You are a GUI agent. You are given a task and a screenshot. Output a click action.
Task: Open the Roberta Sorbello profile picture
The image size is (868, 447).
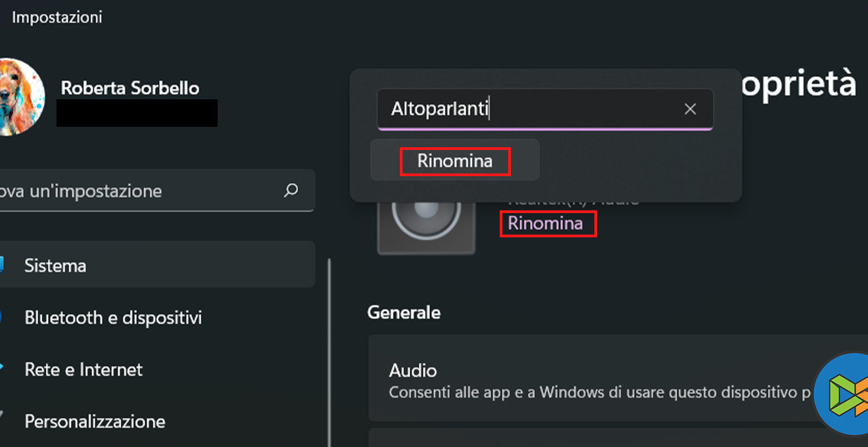pos(20,97)
